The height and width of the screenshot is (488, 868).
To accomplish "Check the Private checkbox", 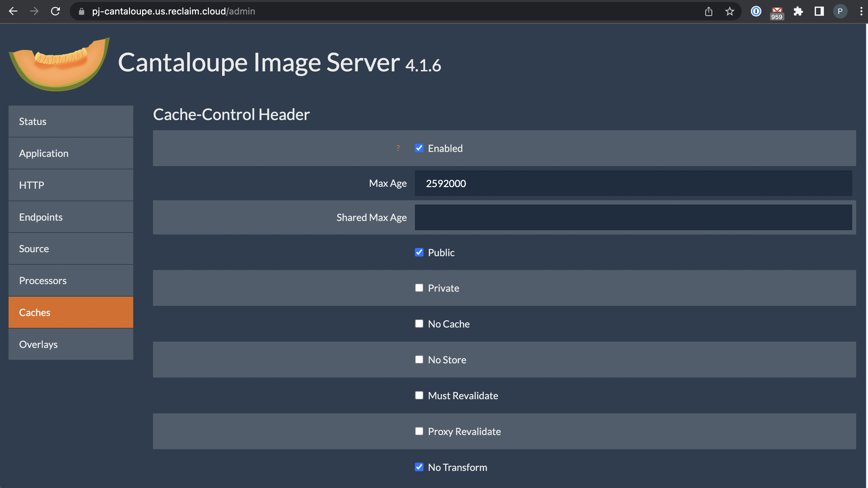I will pyautogui.click(x=419, y=288).
